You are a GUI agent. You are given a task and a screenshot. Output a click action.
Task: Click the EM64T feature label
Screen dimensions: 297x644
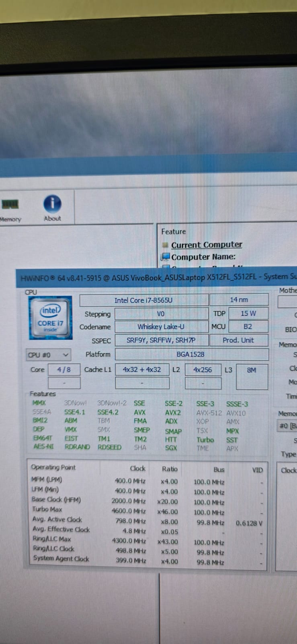43,438
